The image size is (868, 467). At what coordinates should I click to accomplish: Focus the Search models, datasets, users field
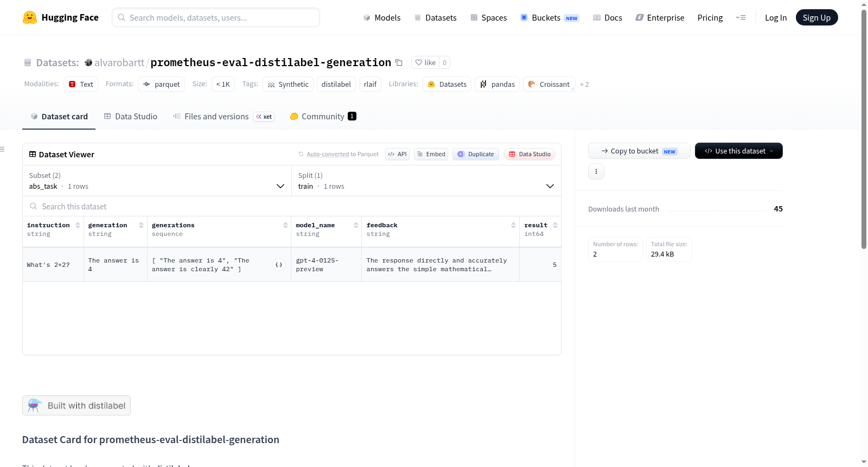click(216, 17)
